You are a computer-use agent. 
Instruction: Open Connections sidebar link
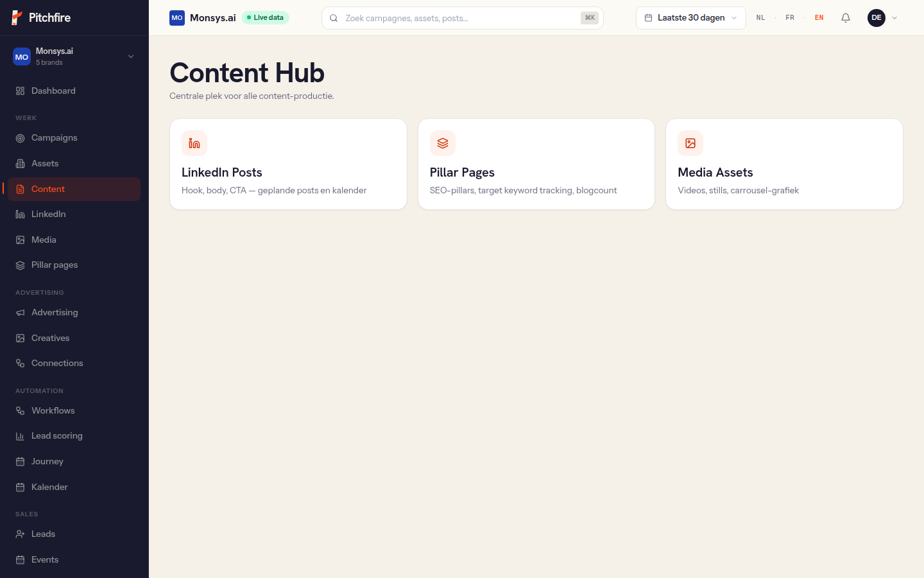(74, 363)
